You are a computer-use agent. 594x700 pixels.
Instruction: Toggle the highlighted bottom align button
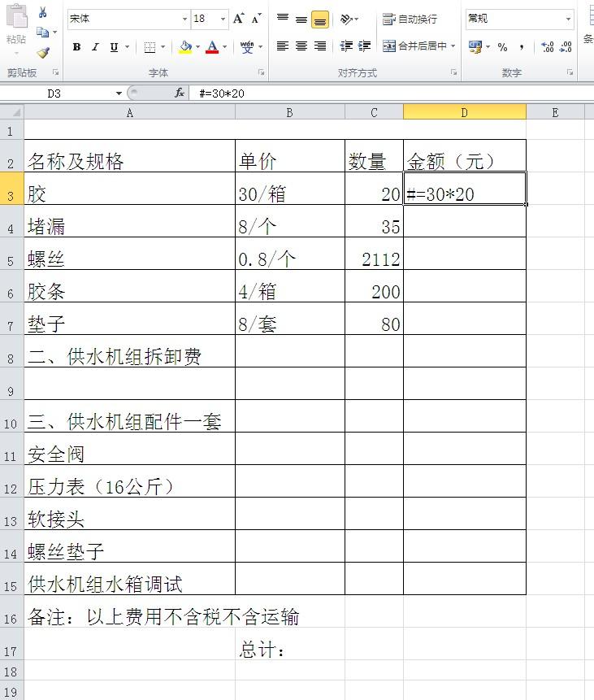(320, 20)
